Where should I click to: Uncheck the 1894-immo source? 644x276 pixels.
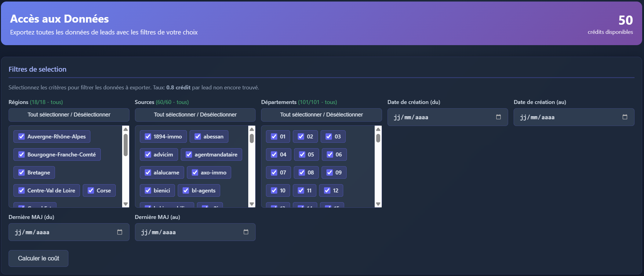click(148, 136)
